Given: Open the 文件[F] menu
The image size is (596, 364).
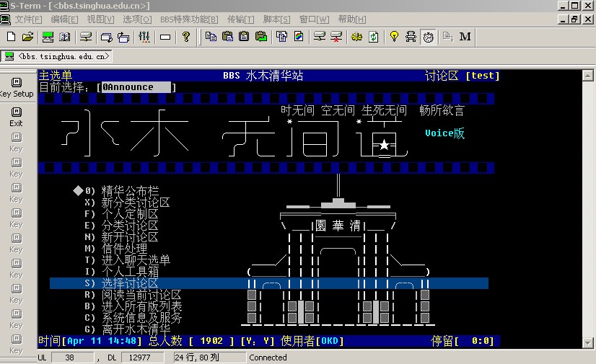Looking at the screenshot, I should 28,19.
